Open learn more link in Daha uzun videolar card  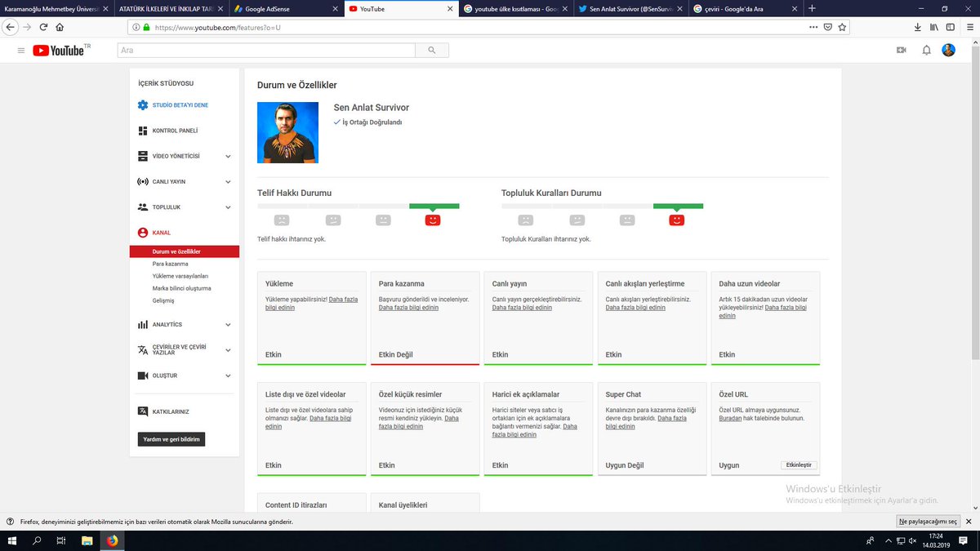click(763, 311)
